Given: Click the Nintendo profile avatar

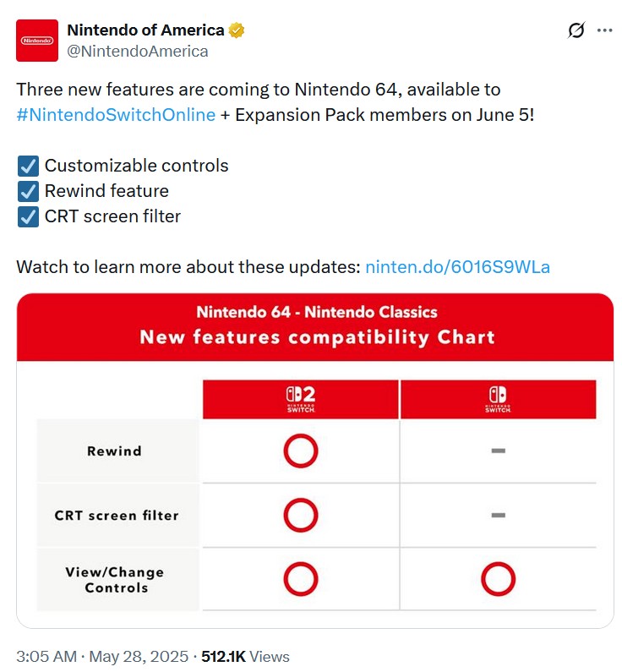Looking at the screenshot, I should click(x=37, y=41).
